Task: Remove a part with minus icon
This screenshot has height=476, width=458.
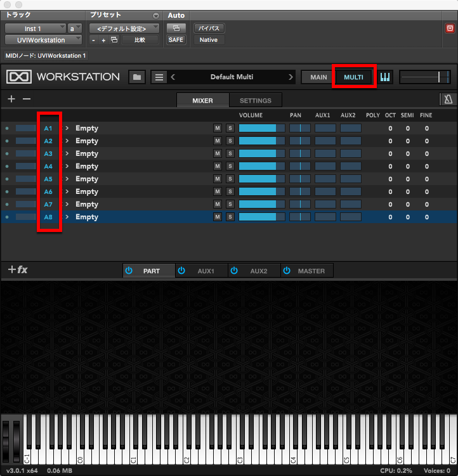Action: (27, 99)
